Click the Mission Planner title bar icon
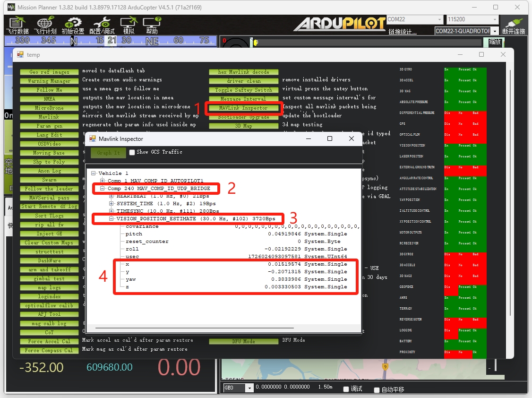Viewport: 532px width, 398px height. [11, 7]
